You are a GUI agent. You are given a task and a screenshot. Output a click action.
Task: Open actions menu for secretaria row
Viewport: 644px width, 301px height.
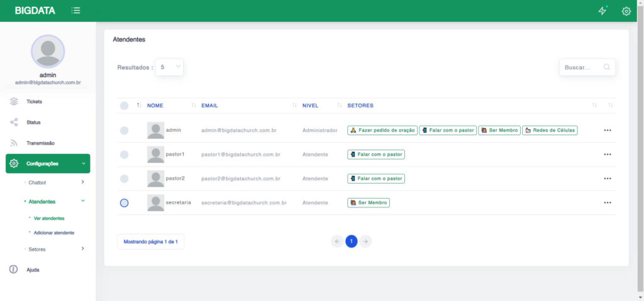(608, 203)
